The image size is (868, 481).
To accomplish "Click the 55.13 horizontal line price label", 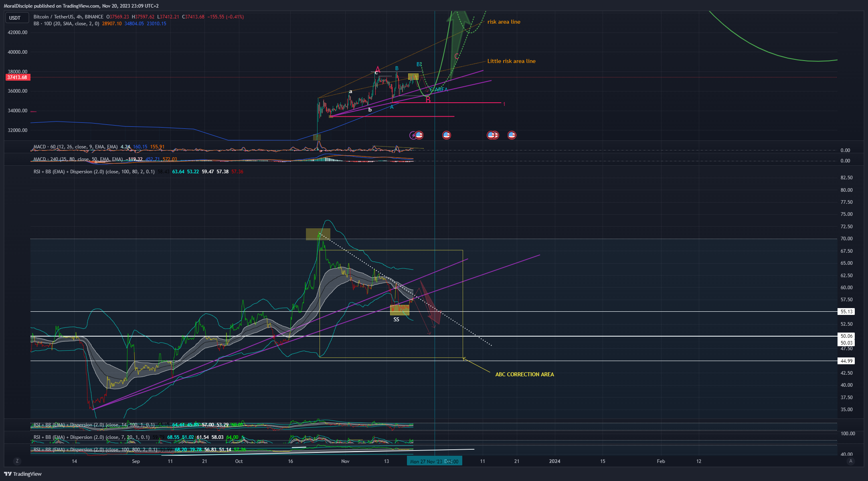I will 846,312.
